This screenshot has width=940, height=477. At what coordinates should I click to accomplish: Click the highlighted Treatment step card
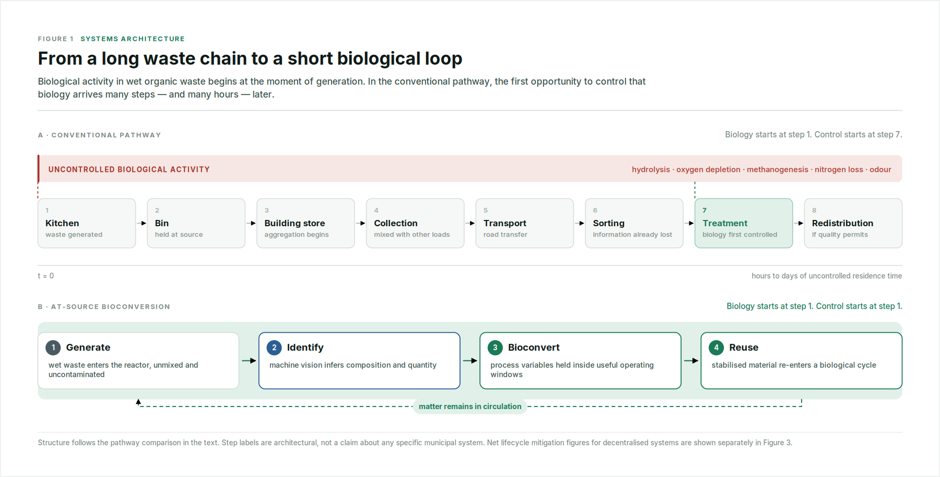pyautogui.click(x=743, y=223)
